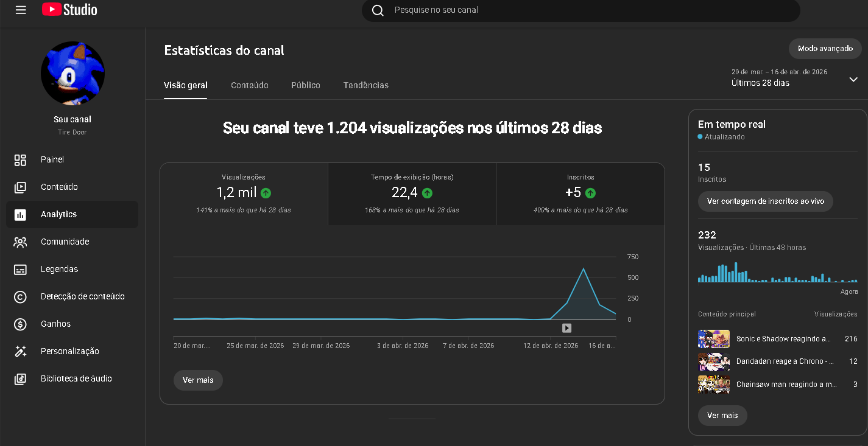Image resolution: width=868 pixels, height=446 pixels.
Task: Click the Legendas subtitles icon
Action: [x=20, y=269]
